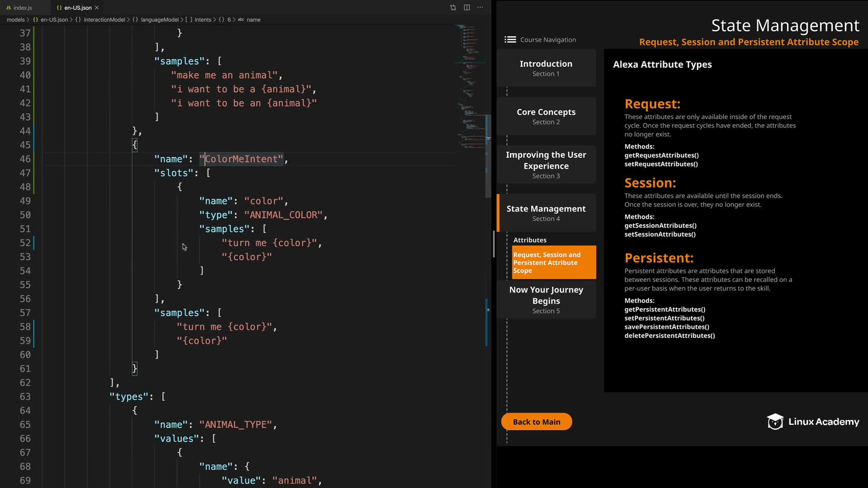868x488 pixels.
Task: Click the editor minimap code overview
Action: (469, 86)
